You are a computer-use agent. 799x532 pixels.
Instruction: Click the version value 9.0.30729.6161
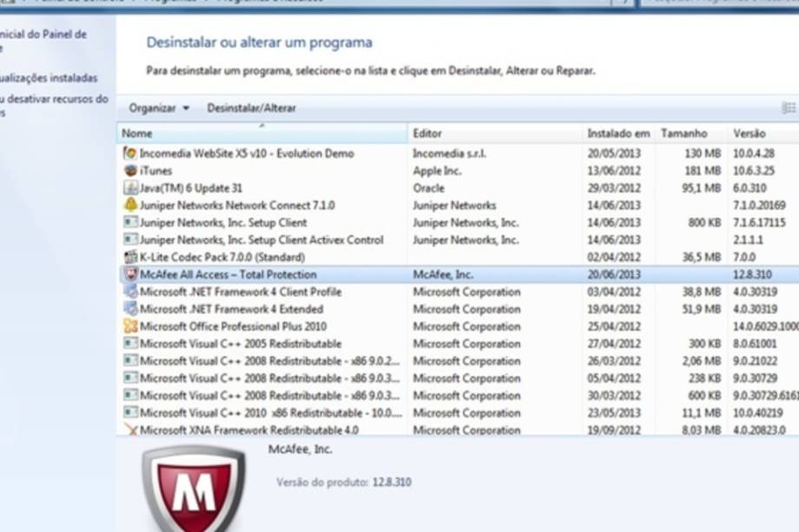pyautogui.click(x=766, y=396)
